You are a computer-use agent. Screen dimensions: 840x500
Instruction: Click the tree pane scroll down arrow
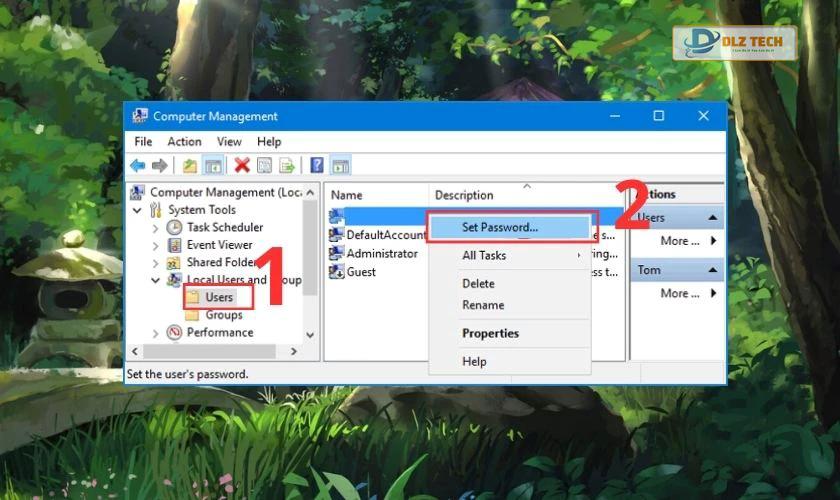point(310,335)
